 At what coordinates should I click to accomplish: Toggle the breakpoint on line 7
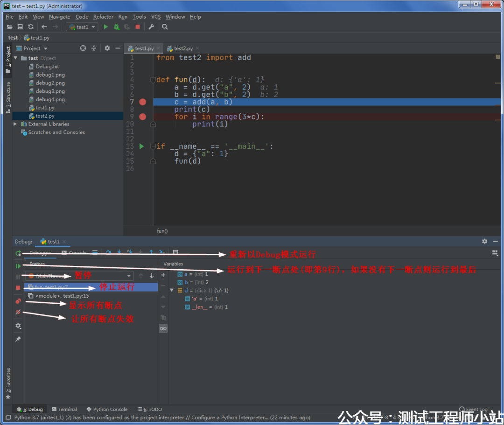pyautogui.click(x=143, y=102)
